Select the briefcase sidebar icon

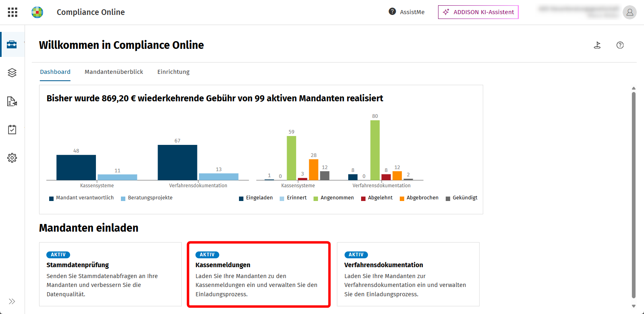12,44
